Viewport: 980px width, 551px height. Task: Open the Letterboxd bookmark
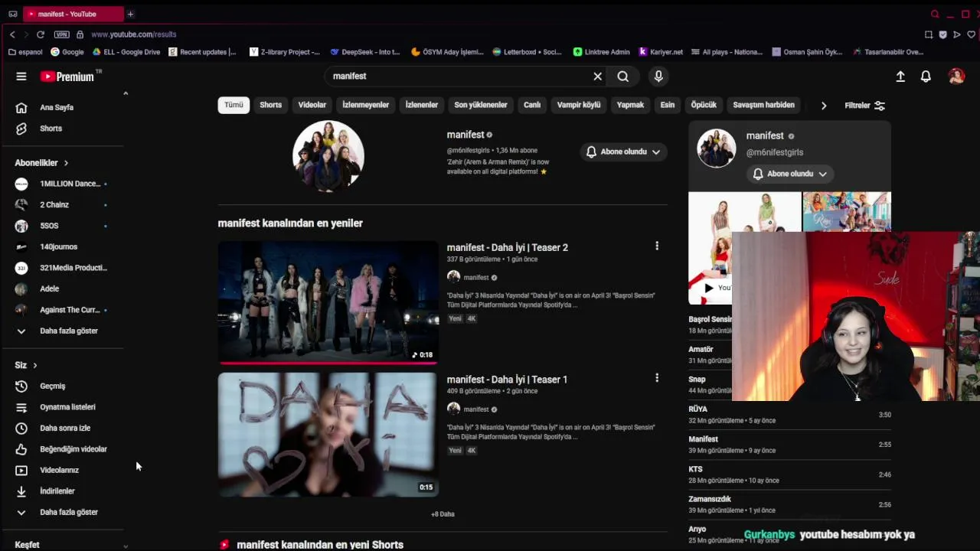click(x=528, y=52)
